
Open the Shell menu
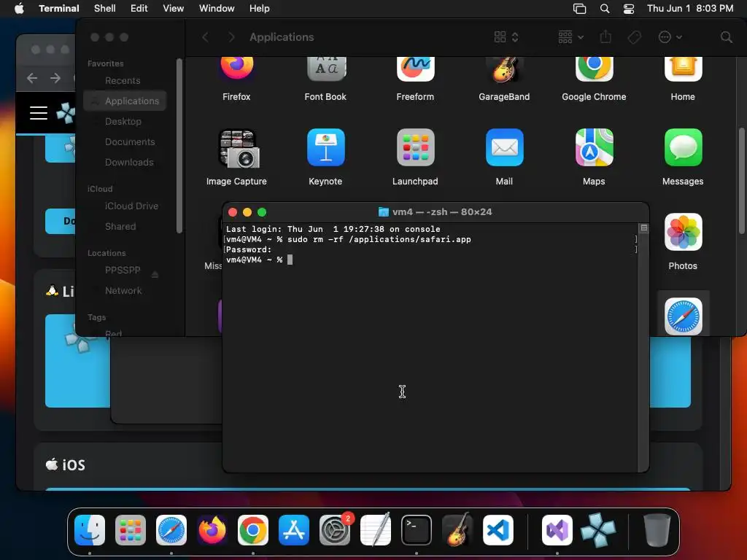pyautogui.click(x=105, y=8)
